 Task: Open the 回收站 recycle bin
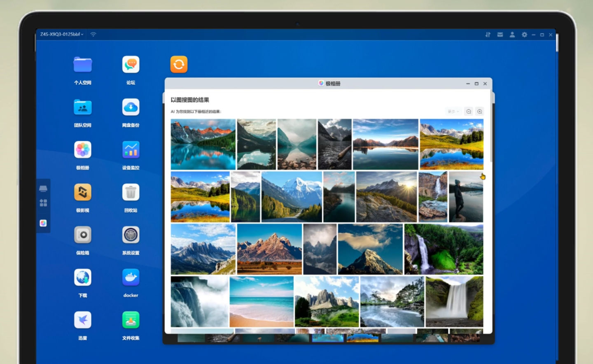click(x=131, y=193)
